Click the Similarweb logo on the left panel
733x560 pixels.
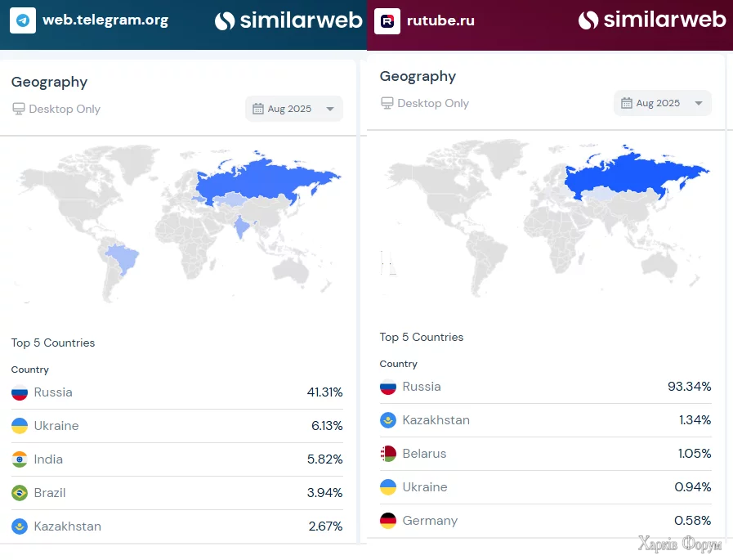point(288,20)
